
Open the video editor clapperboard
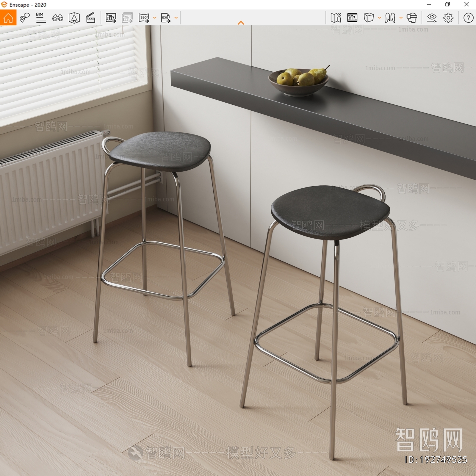[90, 18]
